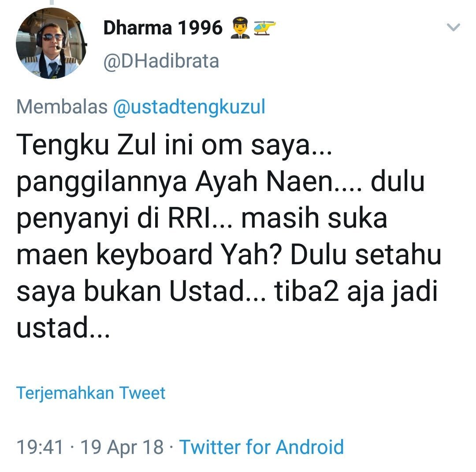This screenshot has height=472, width=476.
Task: Click the Membalas reply label
Action: (x=62, y=107)
